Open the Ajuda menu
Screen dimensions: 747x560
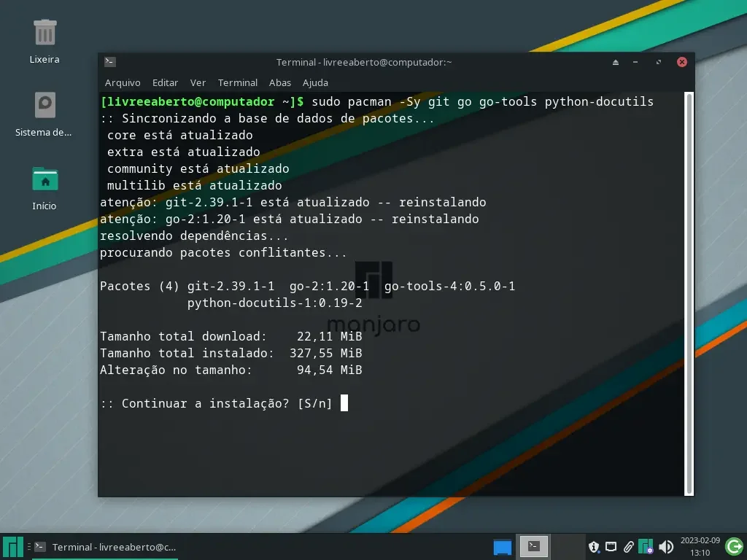(315, 83)
